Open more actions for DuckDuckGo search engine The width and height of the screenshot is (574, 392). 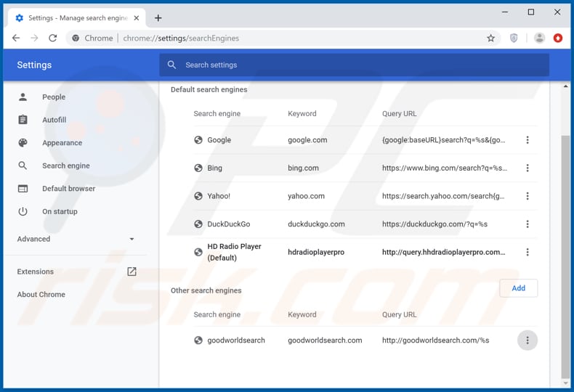(527, 224)
